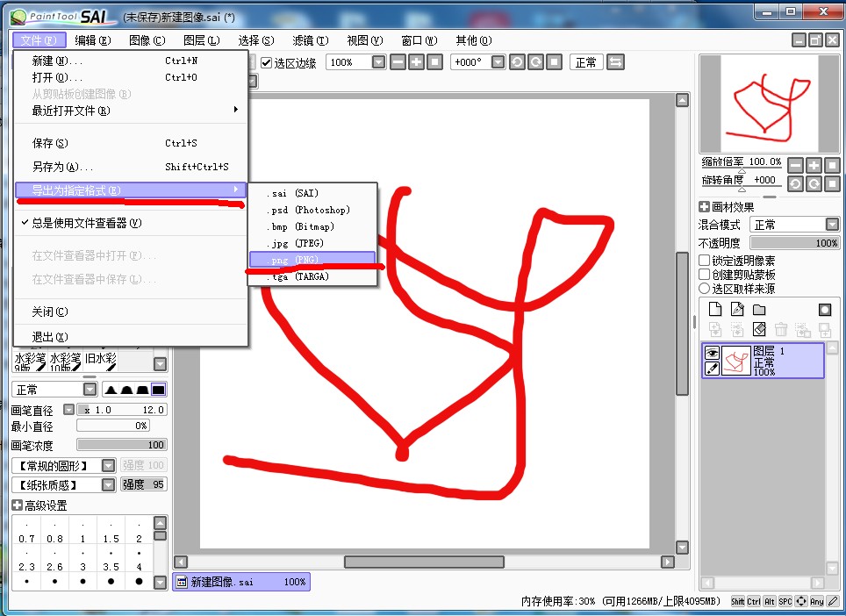The image size is (846, 616).
Task: Reset the rotation angle in the navigator panel
Action: point(833,184)
